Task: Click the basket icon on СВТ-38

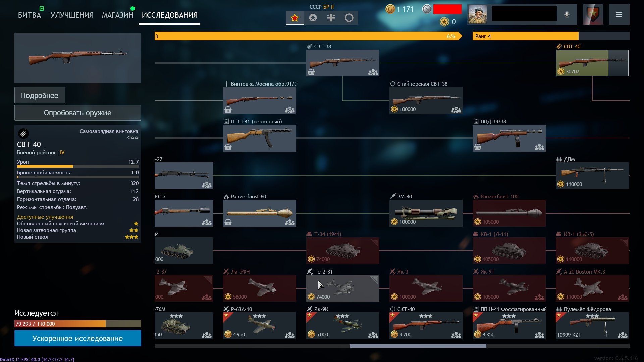Action: (311, 72)
